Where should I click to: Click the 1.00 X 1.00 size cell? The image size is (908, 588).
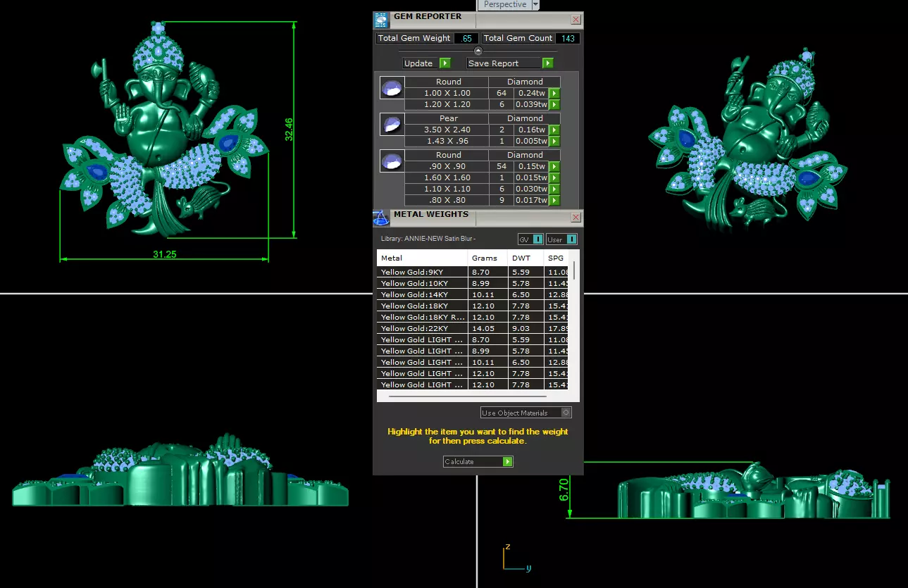point(447,93)
